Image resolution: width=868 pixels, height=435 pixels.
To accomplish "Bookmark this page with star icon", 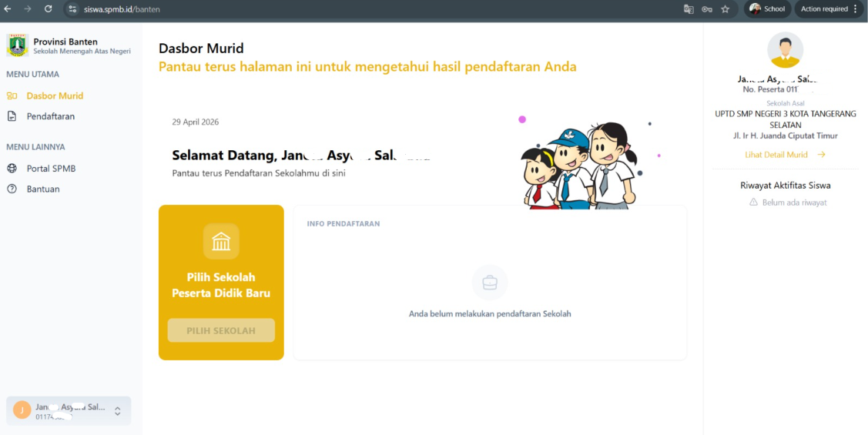I will coord(725,9).
